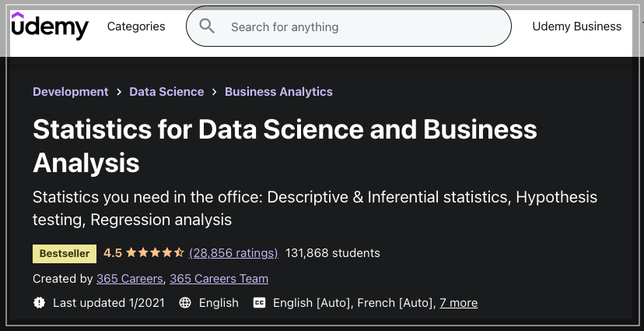
Task: Click the chevron after Development breadcrumb
Action: click(119, 92)
